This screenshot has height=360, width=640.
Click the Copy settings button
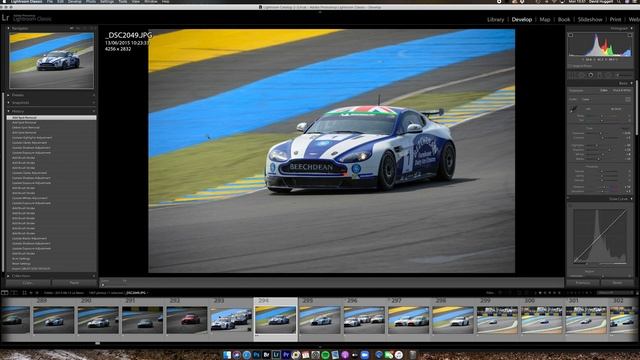point(27,282)
